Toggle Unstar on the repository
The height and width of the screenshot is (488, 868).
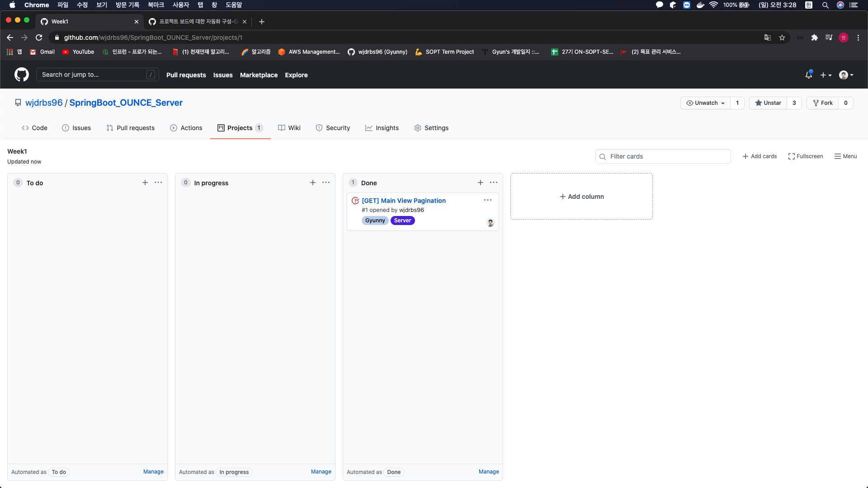tap(768, 103)
